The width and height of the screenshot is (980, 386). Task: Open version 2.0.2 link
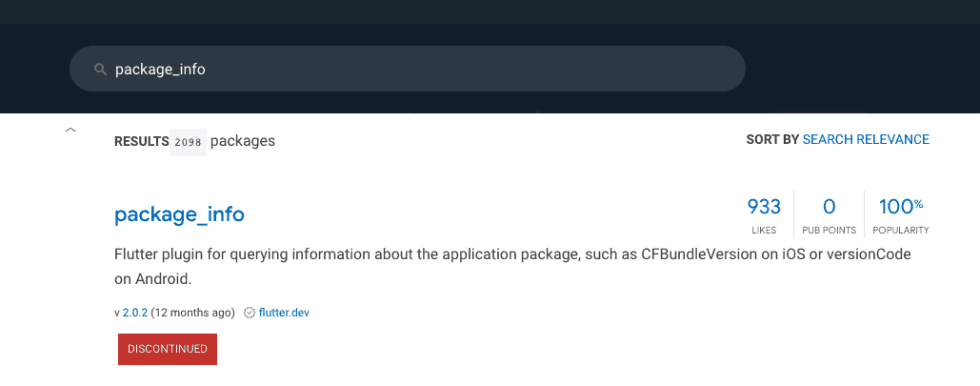[x=135, y=313]
